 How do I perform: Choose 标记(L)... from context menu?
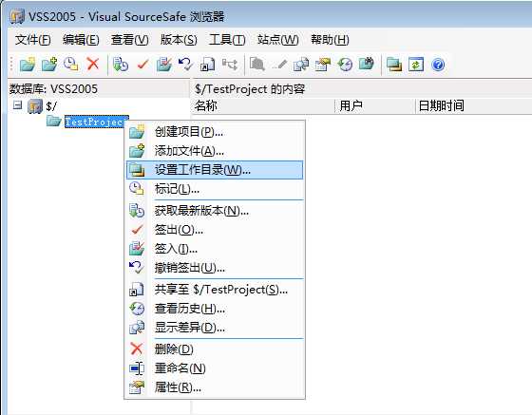[215, 189]
